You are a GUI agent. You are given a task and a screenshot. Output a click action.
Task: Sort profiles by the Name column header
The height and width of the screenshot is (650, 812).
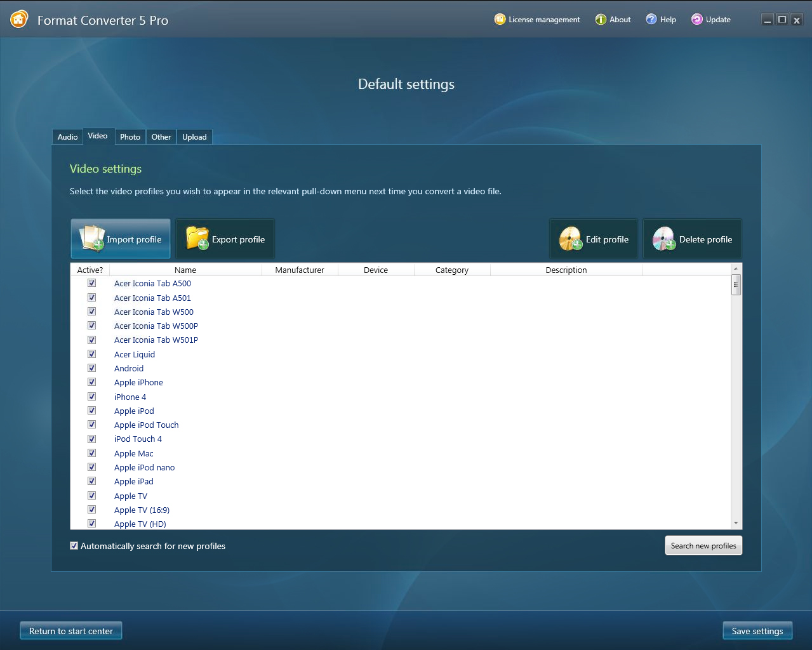[x=185, y=270]
